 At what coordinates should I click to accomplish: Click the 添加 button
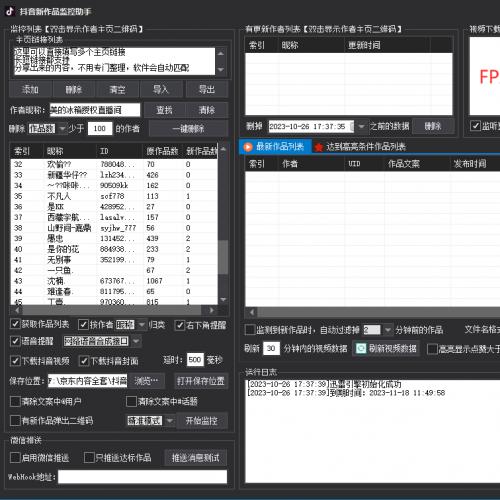click(30, 89)
